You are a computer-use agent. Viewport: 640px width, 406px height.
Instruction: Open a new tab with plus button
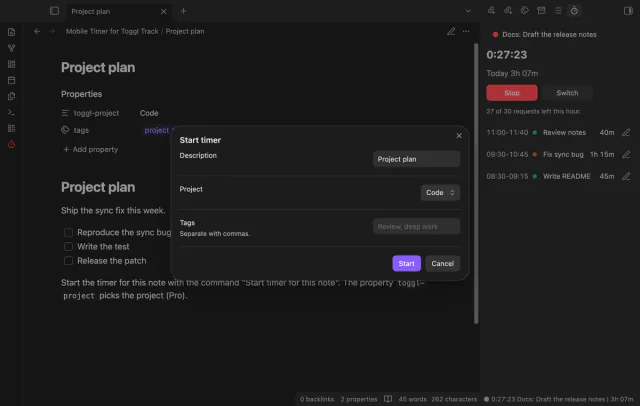[183, 11]
